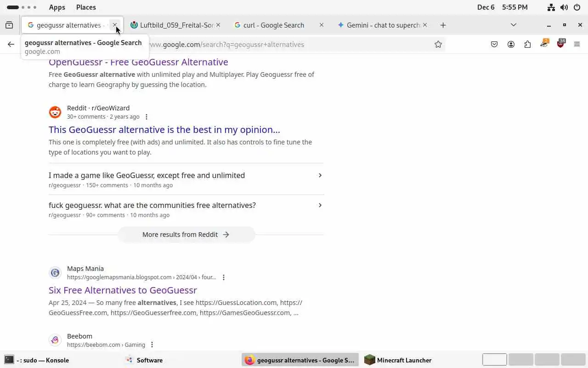
Task: Click the orange extension icon with badge
Action: (x=544, y=44)
